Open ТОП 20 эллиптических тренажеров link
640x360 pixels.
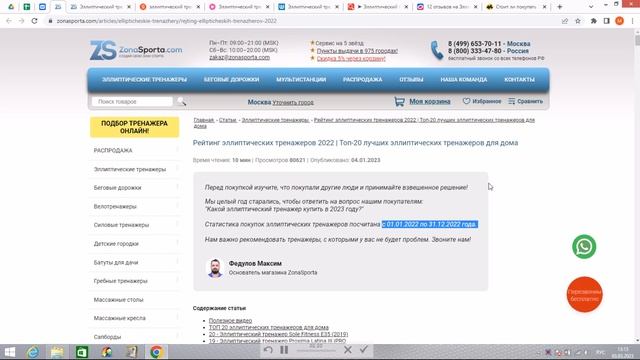(269, 327)
